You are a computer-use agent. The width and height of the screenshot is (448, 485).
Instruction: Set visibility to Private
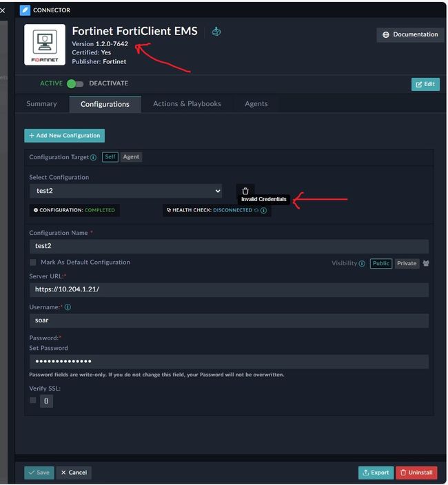(407, 264)
